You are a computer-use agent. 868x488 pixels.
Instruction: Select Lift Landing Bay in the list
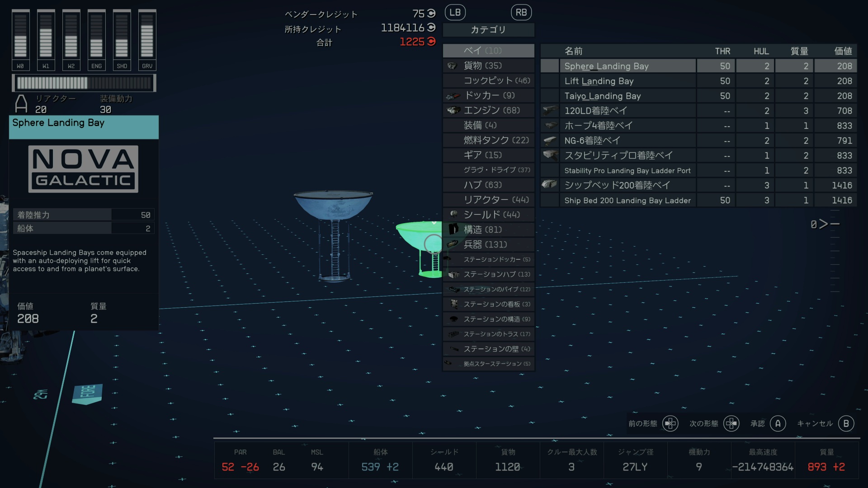pyautogui.click(x=698, y=81)
